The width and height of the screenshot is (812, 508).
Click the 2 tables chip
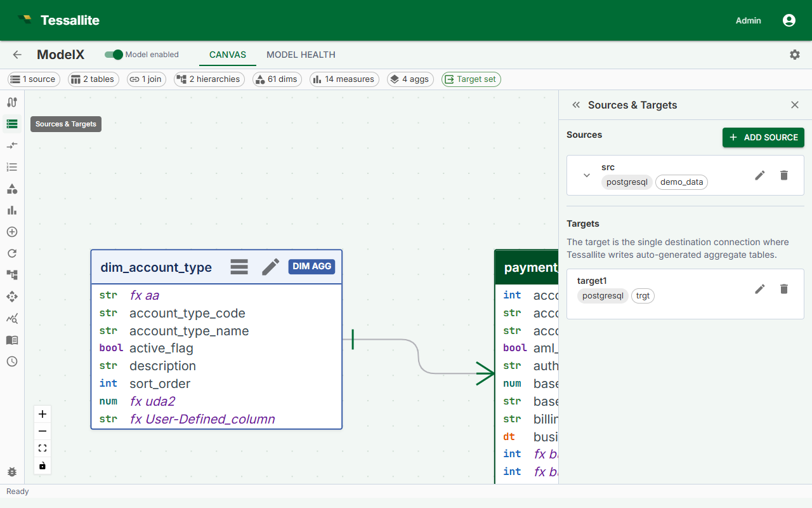click(93, 79)
